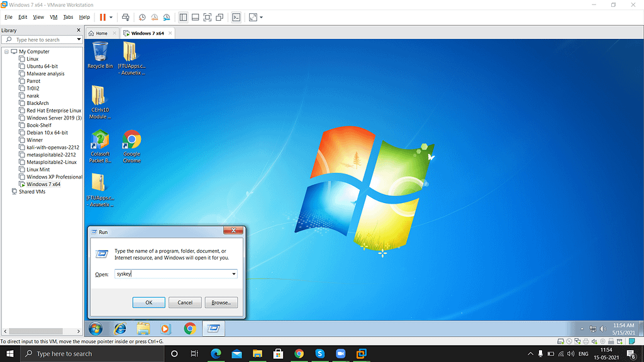Open the Help menu

(x=84, y=17)
